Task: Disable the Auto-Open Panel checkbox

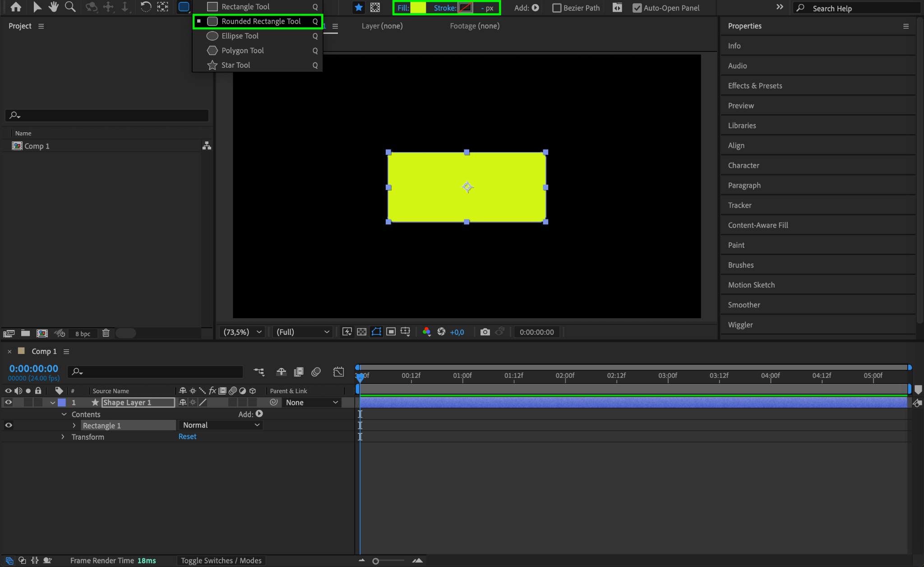Action: tap(637, 8)
